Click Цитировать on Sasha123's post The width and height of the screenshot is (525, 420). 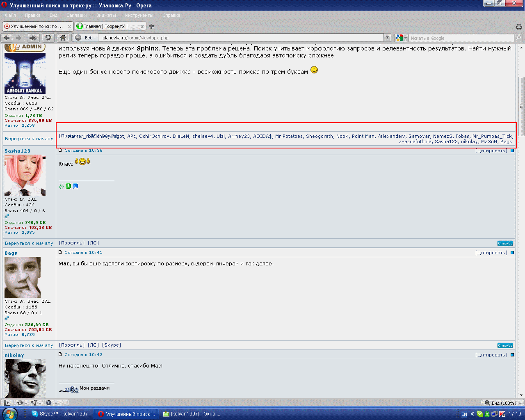coord(491,151)
